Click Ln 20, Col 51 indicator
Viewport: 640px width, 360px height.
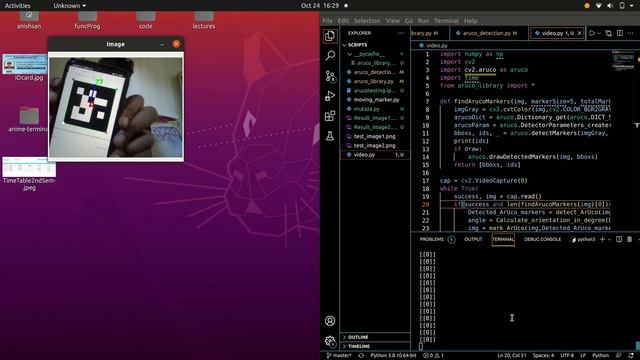[512, 356]
